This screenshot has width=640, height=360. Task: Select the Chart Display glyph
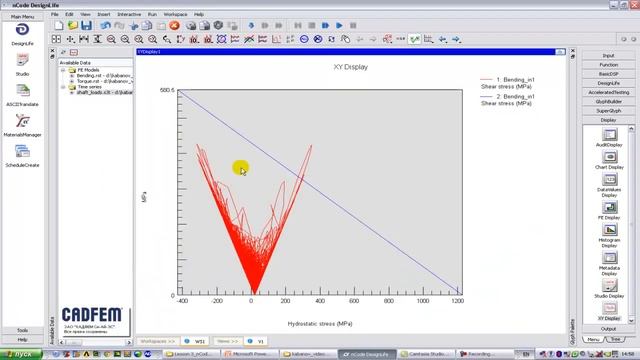click(x=609, y=160)
